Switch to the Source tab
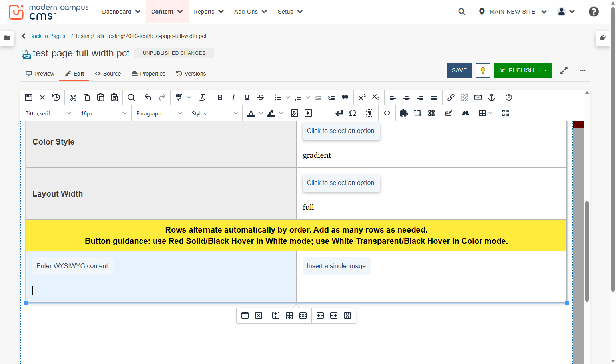Screen dimensions: 616x364 pyautogui.click(x=108, y=74)
